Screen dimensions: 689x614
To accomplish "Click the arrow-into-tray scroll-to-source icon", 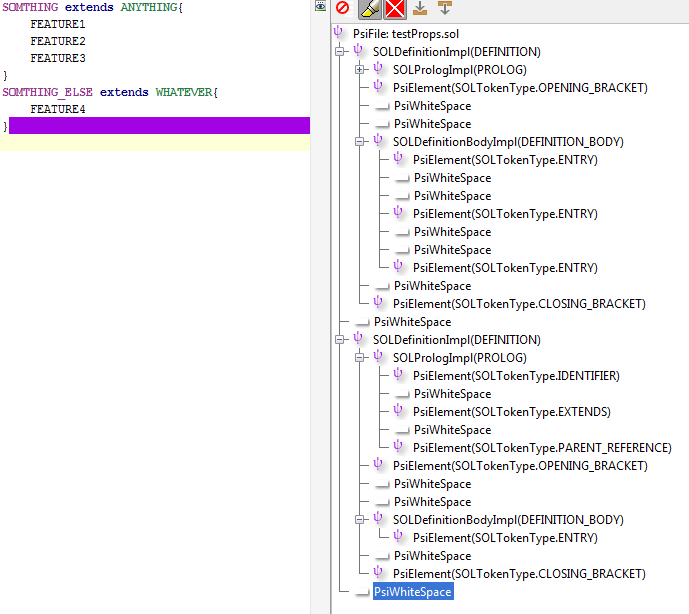I will (x=420, y=8).
